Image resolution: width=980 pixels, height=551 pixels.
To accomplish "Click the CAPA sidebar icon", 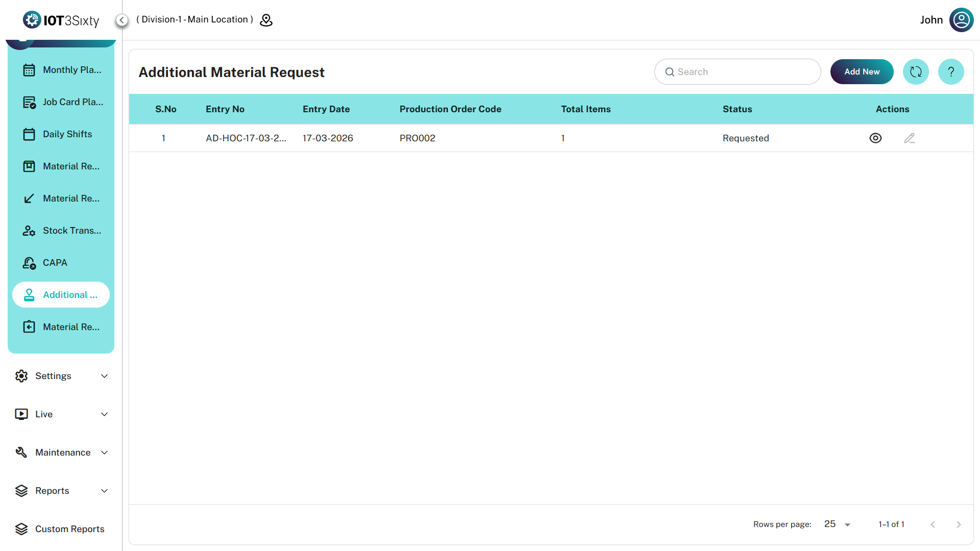I will [x=29, y=263].
